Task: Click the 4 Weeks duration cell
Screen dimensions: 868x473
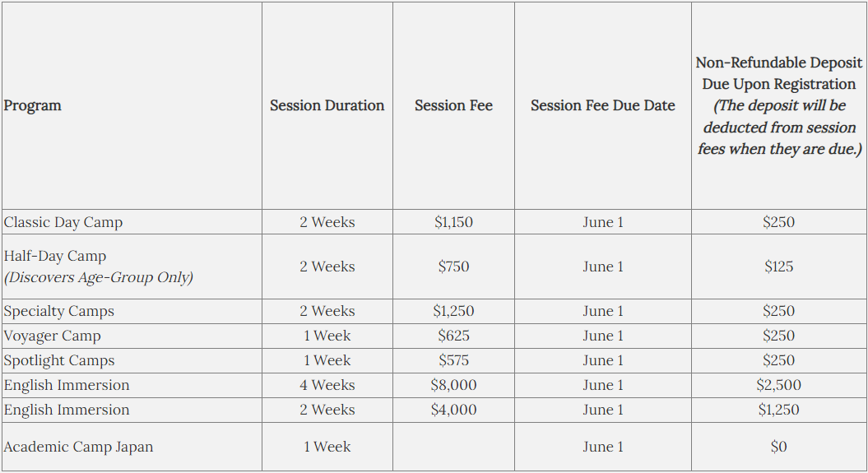Action: 327,385
